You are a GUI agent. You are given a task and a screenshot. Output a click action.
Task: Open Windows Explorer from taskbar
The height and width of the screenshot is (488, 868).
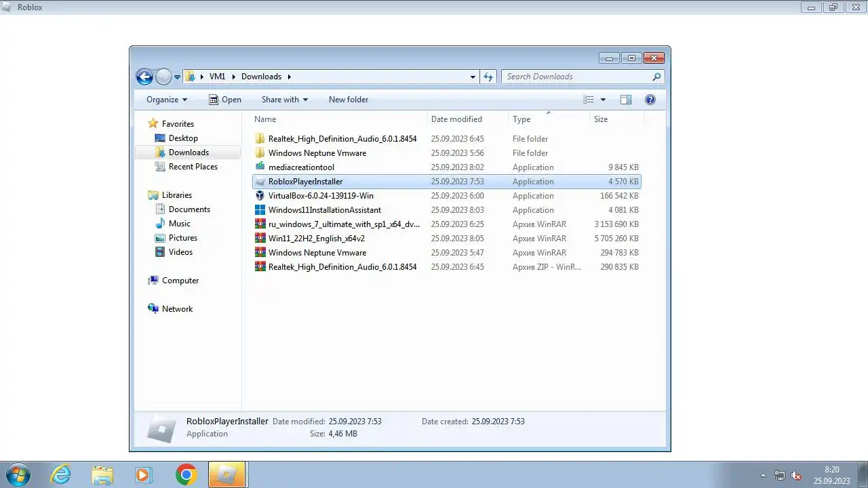click(102, 474)
